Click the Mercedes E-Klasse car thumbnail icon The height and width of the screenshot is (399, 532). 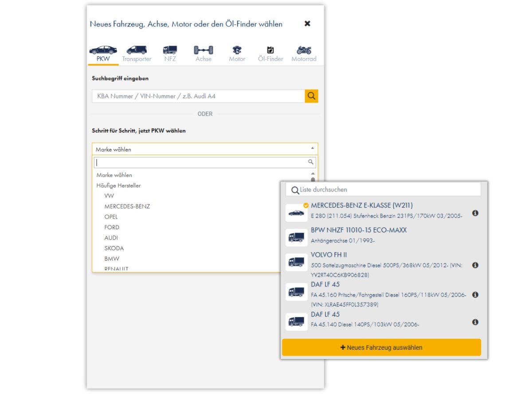tap(297, 213)
